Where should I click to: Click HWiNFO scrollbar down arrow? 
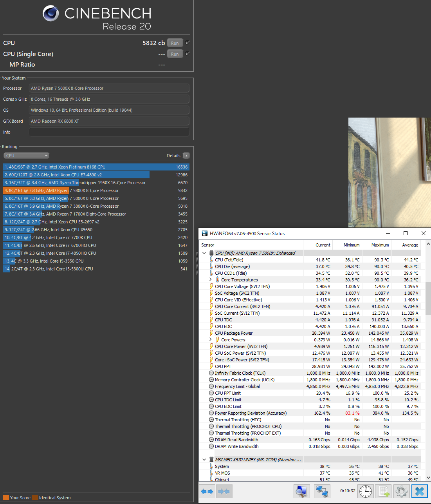coord(428,478)
